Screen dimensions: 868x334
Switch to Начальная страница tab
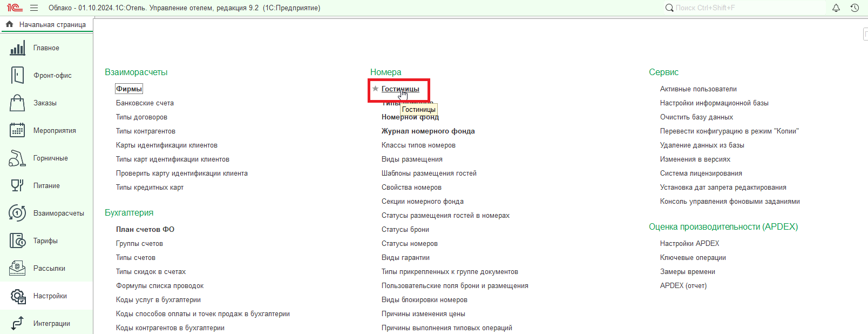pyautogui.click(x=46, y=25)
